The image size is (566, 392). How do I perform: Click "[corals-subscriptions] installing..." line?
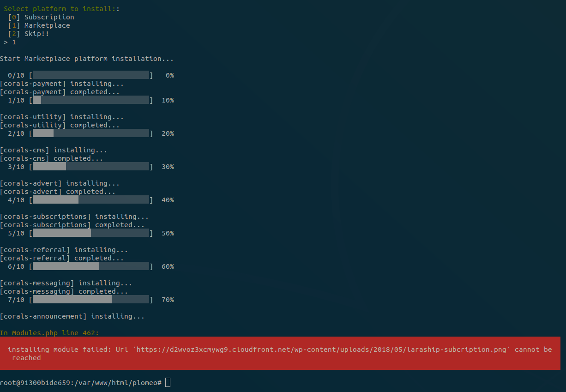click(74, 217)
